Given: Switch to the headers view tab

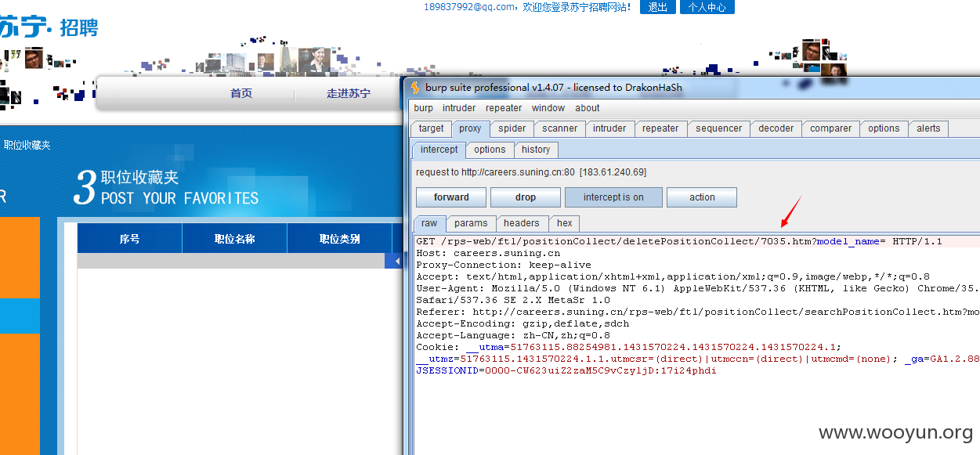Looking at the screenshot, I should [x=522, y=223].
